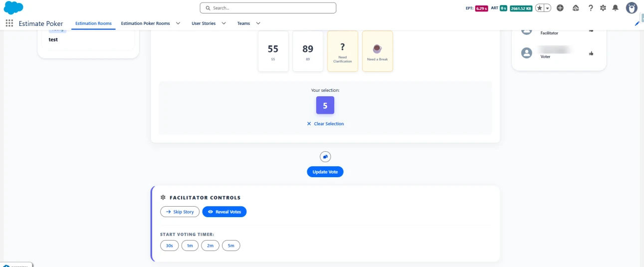Open the user profile avatar
644x267 pixels.
(632, 8)
